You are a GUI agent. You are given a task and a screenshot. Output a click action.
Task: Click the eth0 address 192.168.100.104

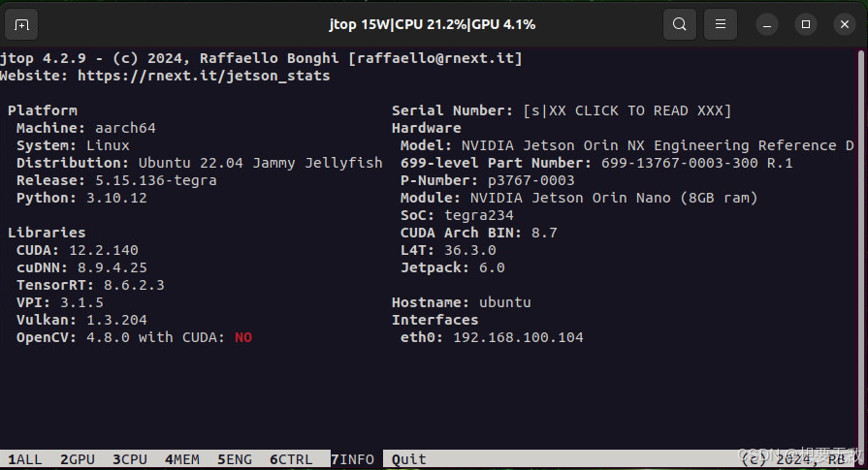tap(518, 337)
